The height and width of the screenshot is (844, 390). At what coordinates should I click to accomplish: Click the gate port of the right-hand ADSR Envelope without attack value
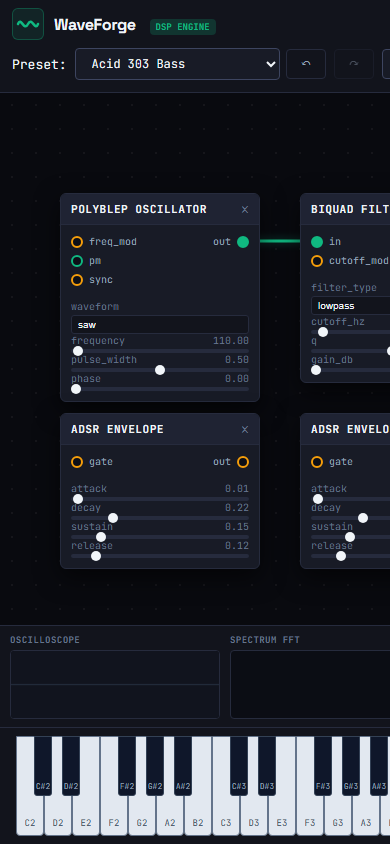click(x=317, y=462)
